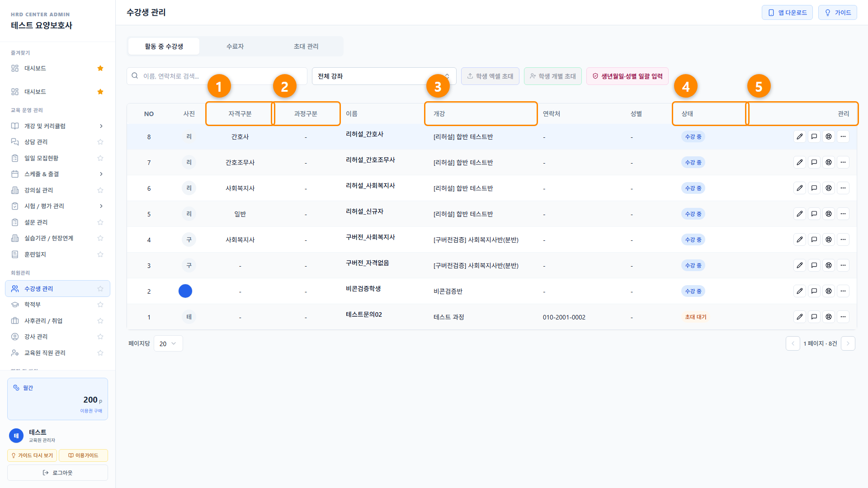
Task: Click the 테 user avatar in sidebar
Action: coord(16,436)
